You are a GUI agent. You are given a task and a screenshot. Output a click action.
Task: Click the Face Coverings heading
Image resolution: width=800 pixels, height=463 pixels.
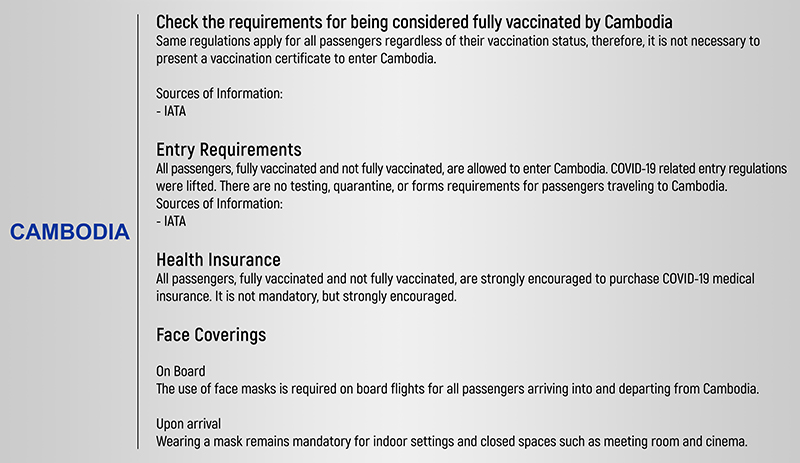coord(211,333)
